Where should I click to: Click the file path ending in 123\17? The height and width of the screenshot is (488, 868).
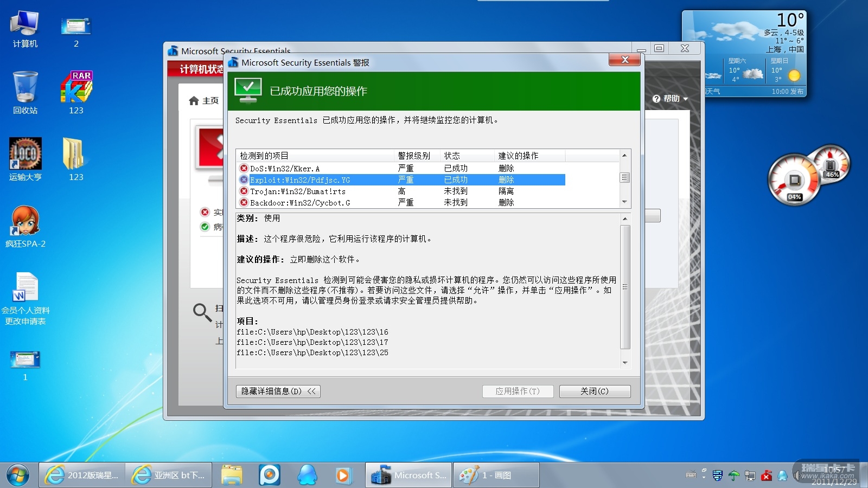pyautogui.click(x=312, y=342)
